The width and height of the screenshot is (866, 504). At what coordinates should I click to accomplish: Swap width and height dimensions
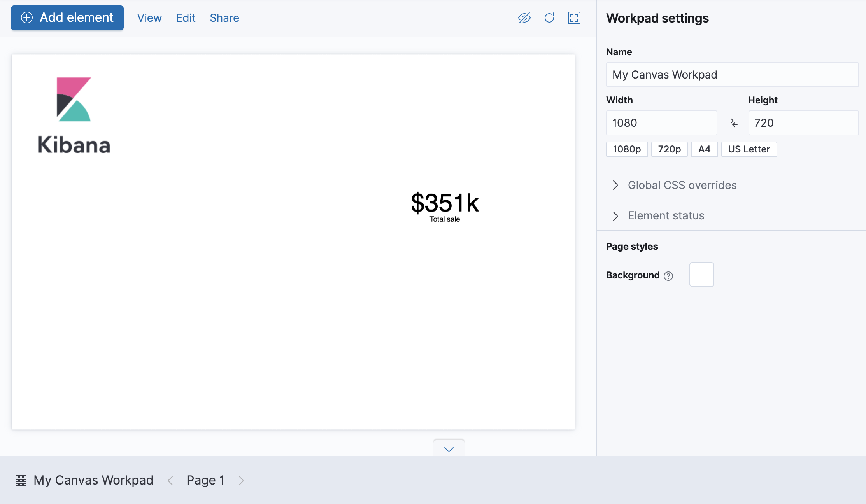coord(733,122)
